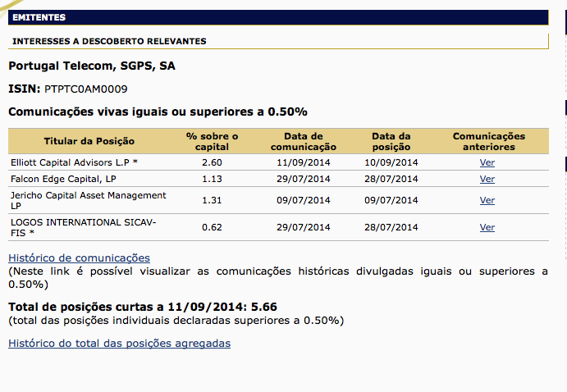Click the 1.31 capital percentage value
This screenshot has height=392, width=567.
[x=212, y=200]
